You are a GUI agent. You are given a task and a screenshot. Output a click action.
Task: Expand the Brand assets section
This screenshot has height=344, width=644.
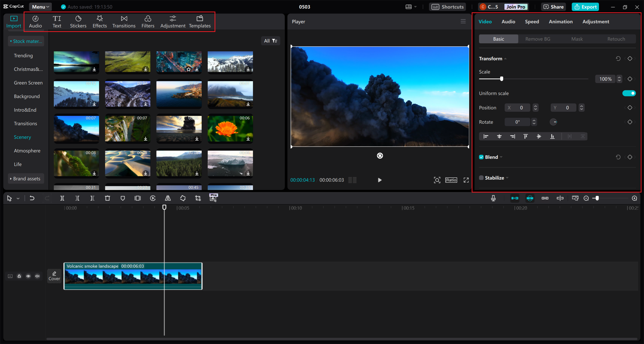coord(26,178)
